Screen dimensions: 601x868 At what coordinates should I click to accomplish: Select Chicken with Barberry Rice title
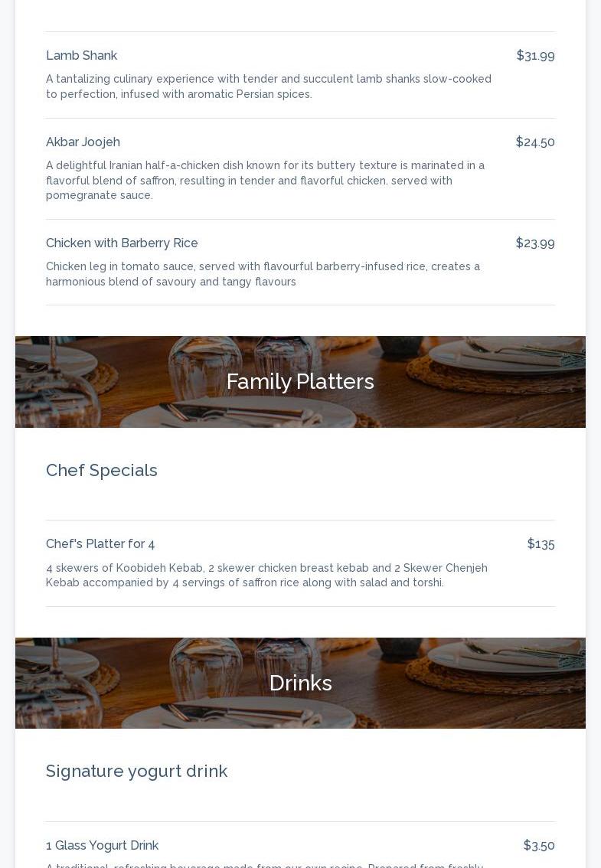122,243
